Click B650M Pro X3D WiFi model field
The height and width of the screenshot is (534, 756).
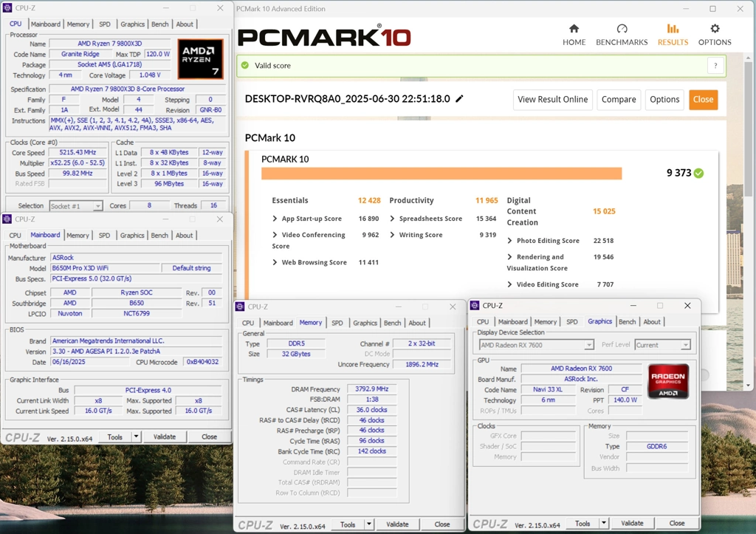[105, 268]
